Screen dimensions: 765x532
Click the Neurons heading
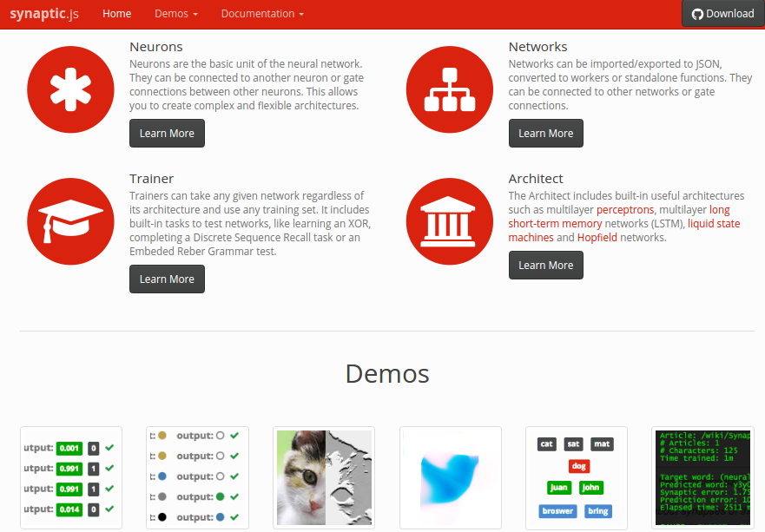(x=156, y=47)
